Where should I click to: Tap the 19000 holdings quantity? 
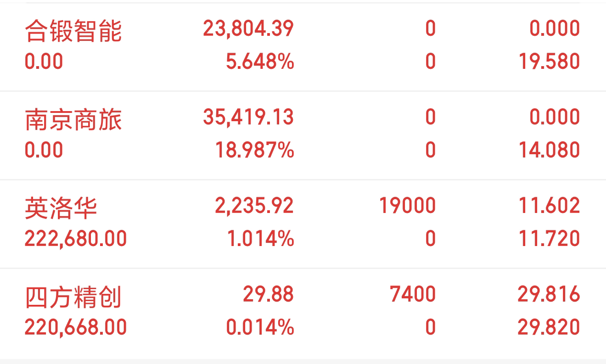point(407,206)
